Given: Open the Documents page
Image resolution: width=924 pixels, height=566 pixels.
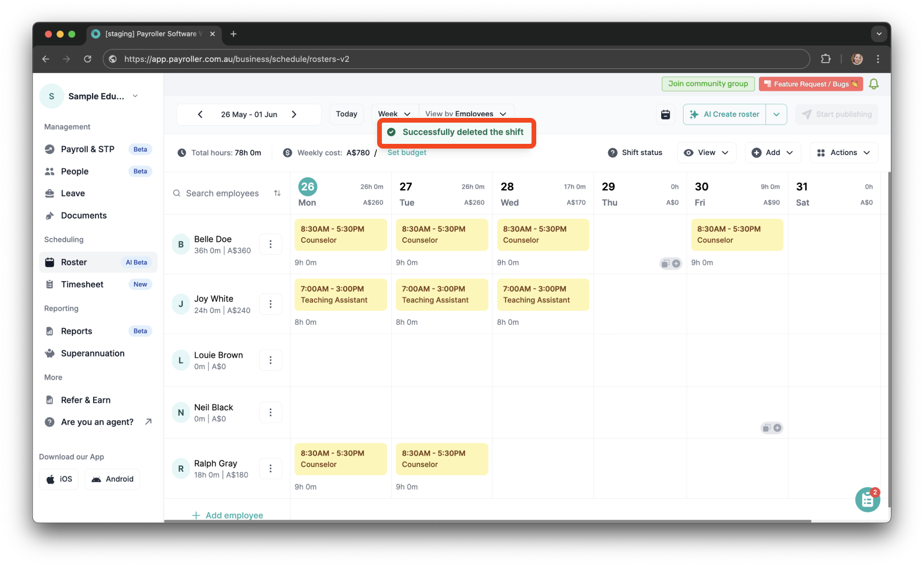Looking at the screenshot, I should pos(98,216).
